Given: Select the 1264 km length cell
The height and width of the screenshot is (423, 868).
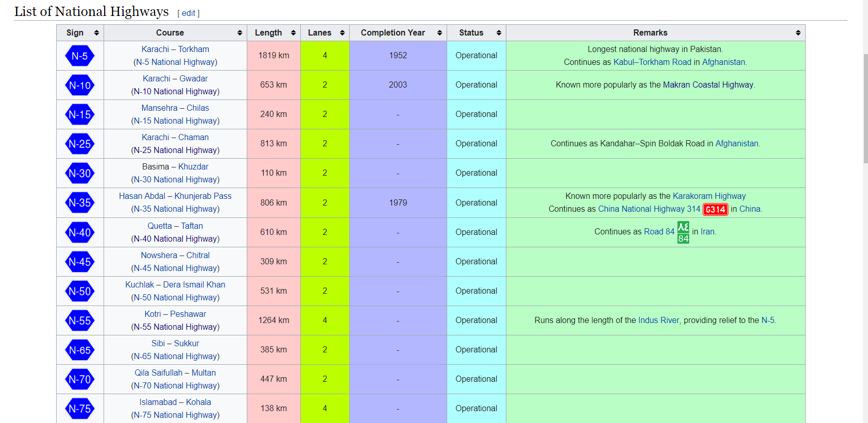Looking at the screenshot, I should coord(274,320).
